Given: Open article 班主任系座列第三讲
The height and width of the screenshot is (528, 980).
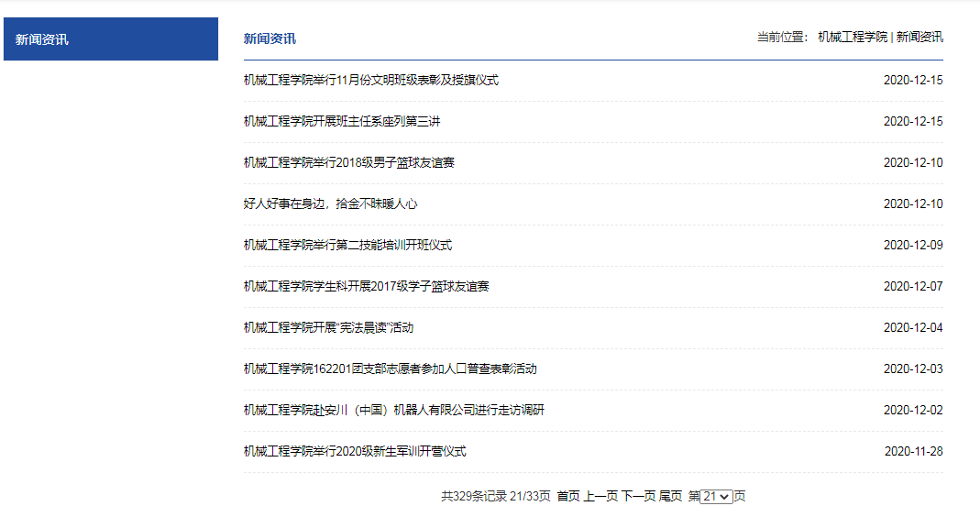Looking at the screenshot, I should tap(342, 122).
